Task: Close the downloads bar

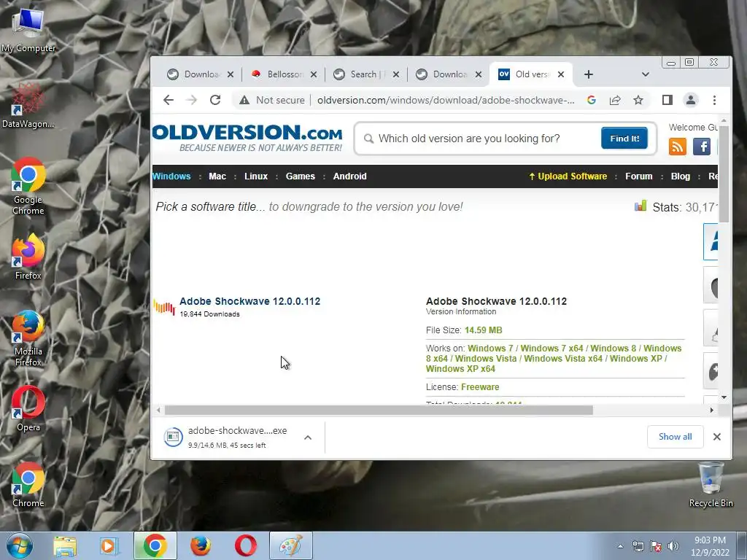Action: pyautogui.click(x=716, y=437)
